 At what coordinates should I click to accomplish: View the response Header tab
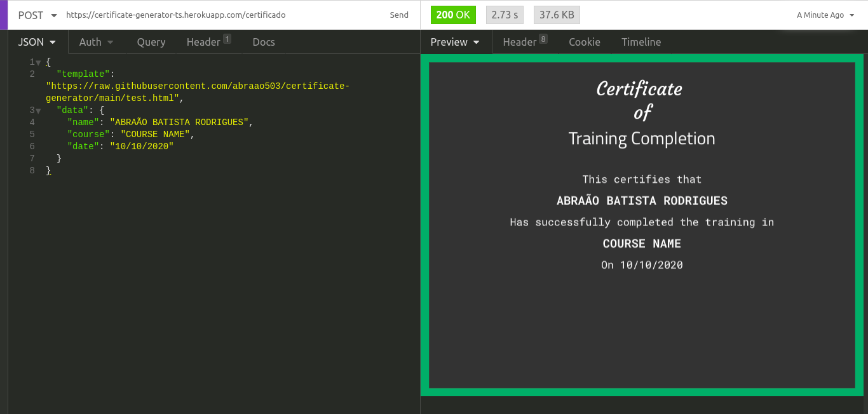click(x=520, y=42)
